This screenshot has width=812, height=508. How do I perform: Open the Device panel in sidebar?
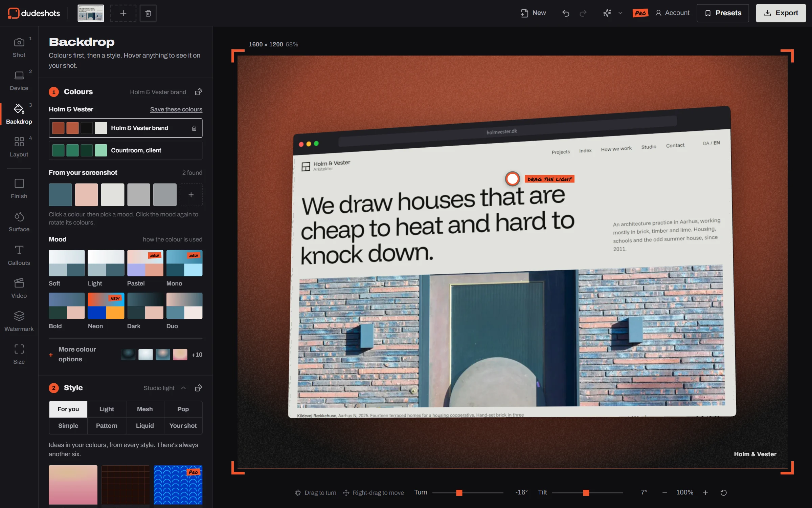coord(19,81)
